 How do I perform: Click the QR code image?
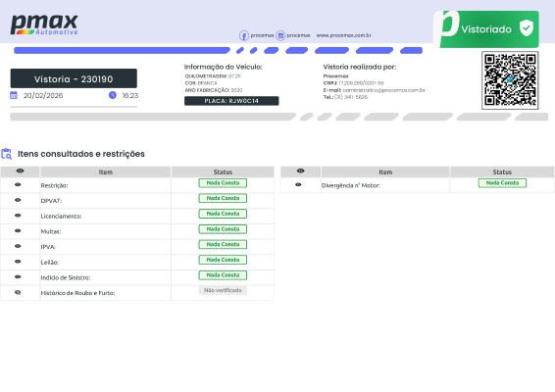(x=510, y=80)
